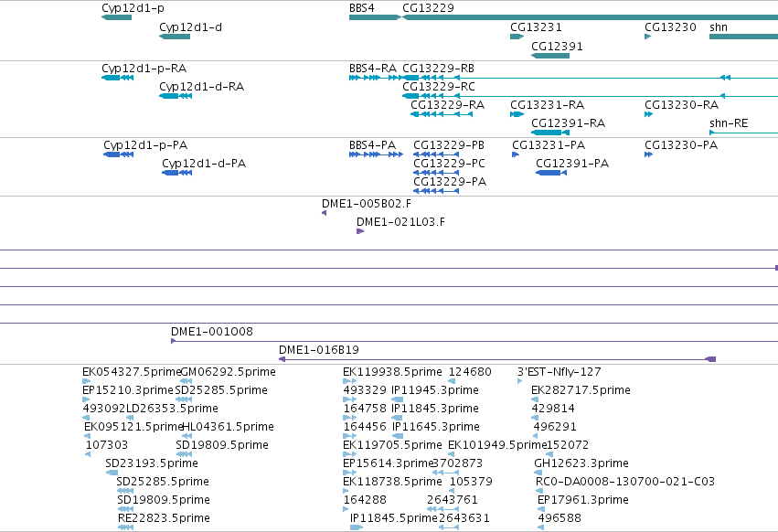Image resolution: width=778 pixels, height=532 pixels.
Task: Select the Cyp12d1-d gene label
Action: [x=190, y=27]
